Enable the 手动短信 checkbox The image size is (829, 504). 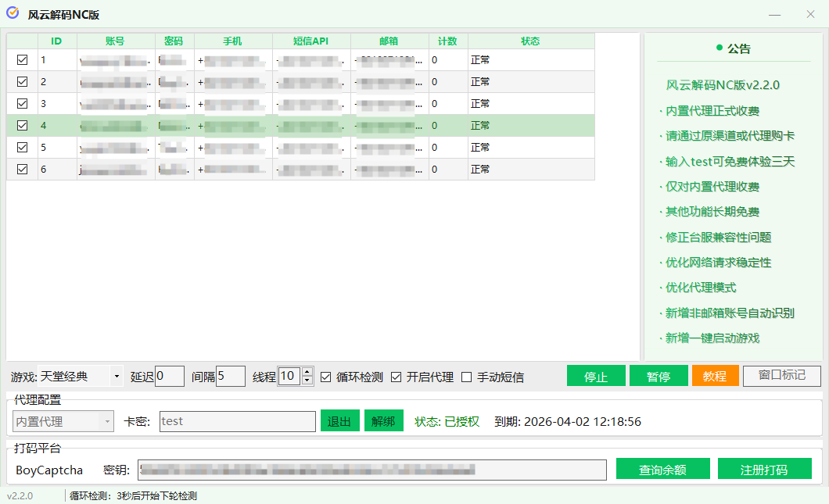pyautogui.click(x=467, y=377)
